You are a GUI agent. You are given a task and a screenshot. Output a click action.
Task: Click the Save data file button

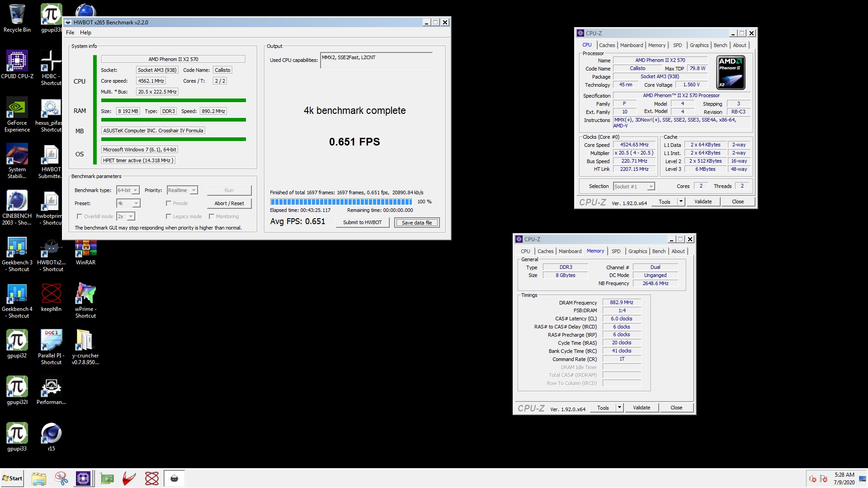pos(416,222)
